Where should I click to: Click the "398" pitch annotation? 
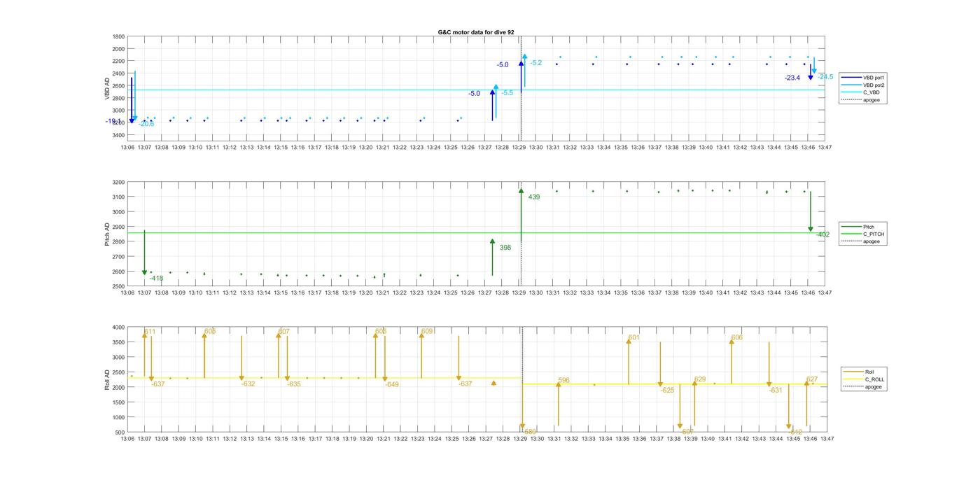click(505, 248)
